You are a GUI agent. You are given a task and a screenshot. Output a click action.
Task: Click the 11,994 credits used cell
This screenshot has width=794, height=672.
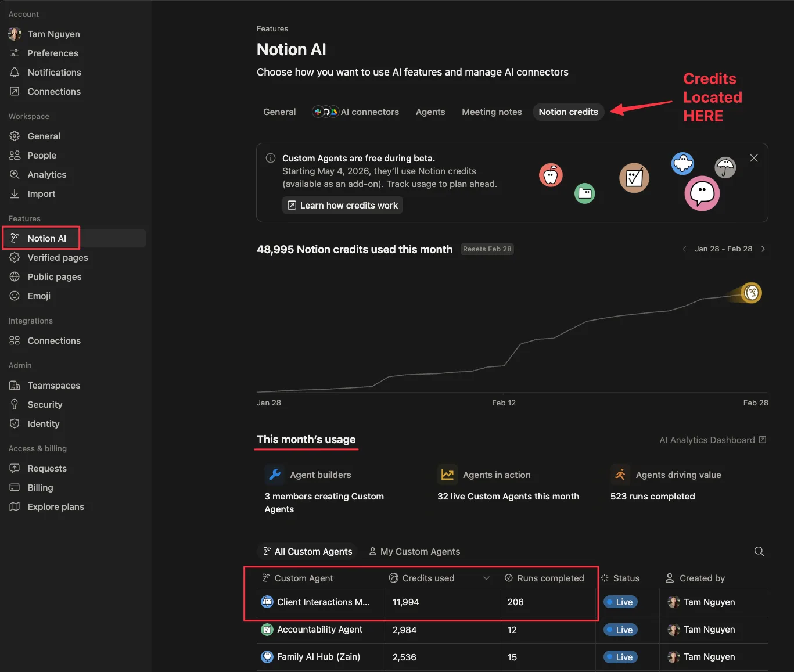442,602
